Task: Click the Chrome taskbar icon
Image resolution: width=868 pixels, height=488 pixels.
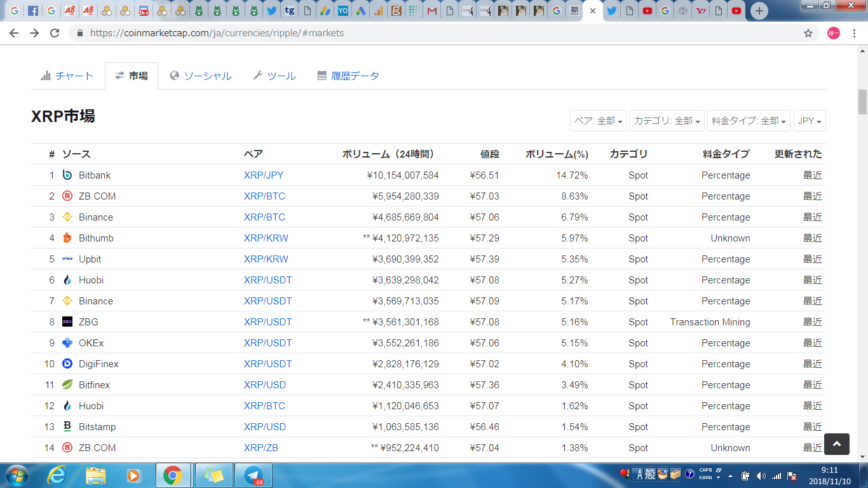Action: (x=173, y=475)
